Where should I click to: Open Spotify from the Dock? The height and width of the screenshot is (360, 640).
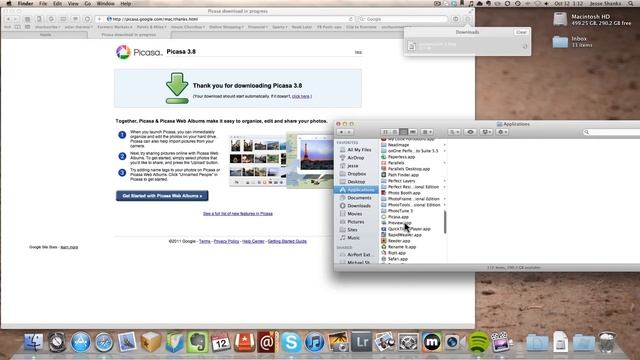(x=478, y=342)
